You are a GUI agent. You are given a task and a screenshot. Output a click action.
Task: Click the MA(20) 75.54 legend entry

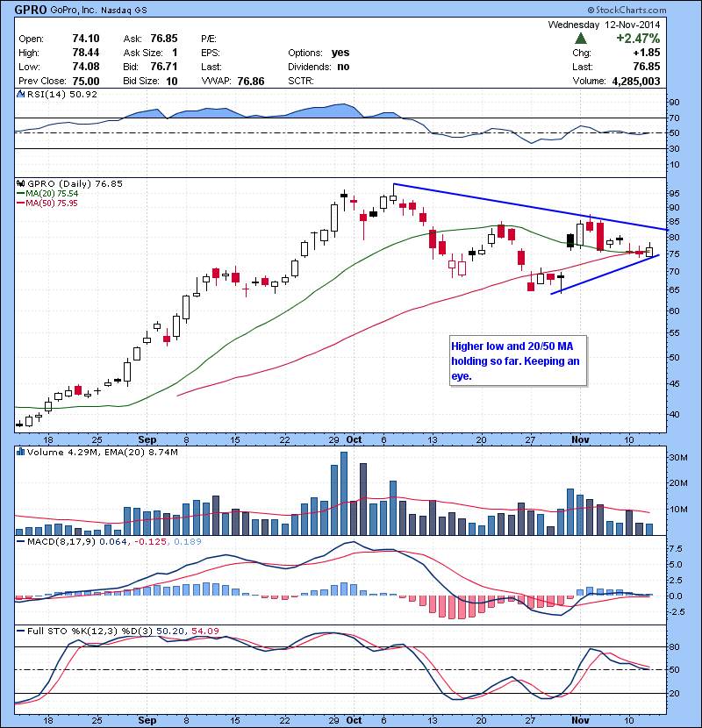pos(47,194)
